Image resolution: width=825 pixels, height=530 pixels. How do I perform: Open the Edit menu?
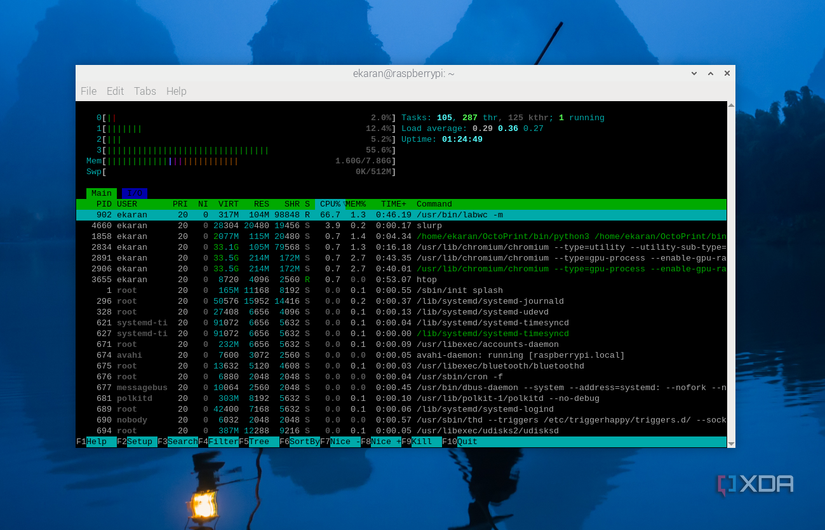(x=115, y=91)
